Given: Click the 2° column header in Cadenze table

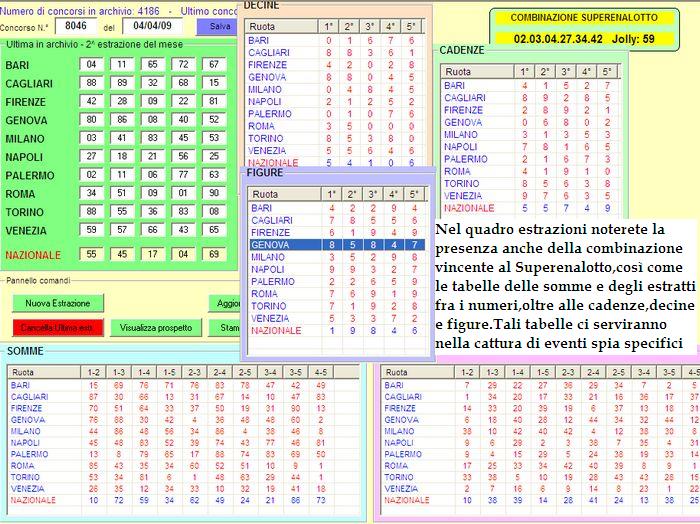Looking at the screenshot, I should [x=545, y=71].
